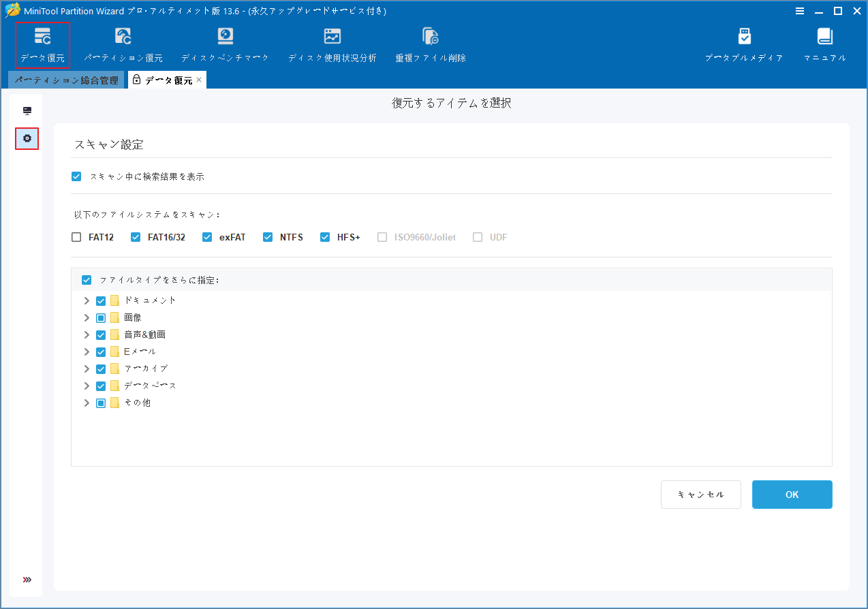
Task: Close the データ復元 tab
Action: coord(198,80)
